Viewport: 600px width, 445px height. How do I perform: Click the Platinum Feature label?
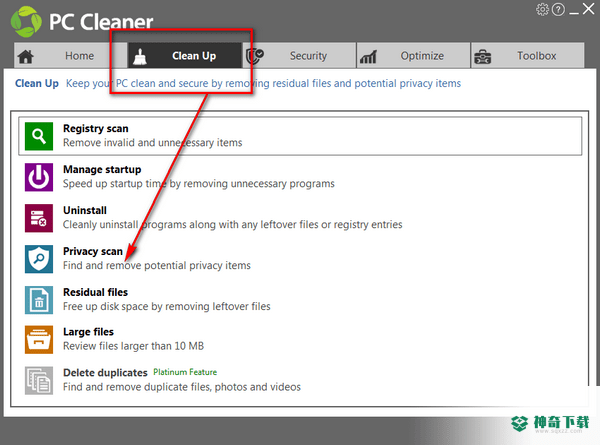(x=185, y=372)
